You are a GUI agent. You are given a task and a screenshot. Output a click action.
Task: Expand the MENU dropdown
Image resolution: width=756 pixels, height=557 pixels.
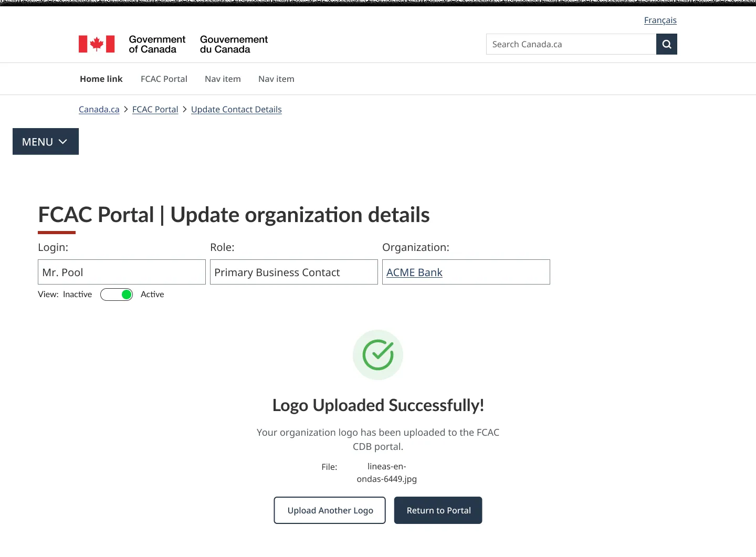pyautogui.click(x=46, y=142)
